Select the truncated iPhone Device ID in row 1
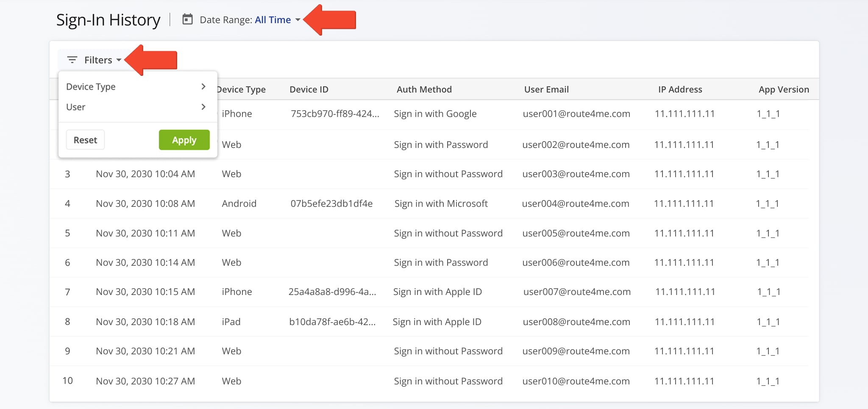Viewport: 868px width, 409px height. tap(335, 114)
